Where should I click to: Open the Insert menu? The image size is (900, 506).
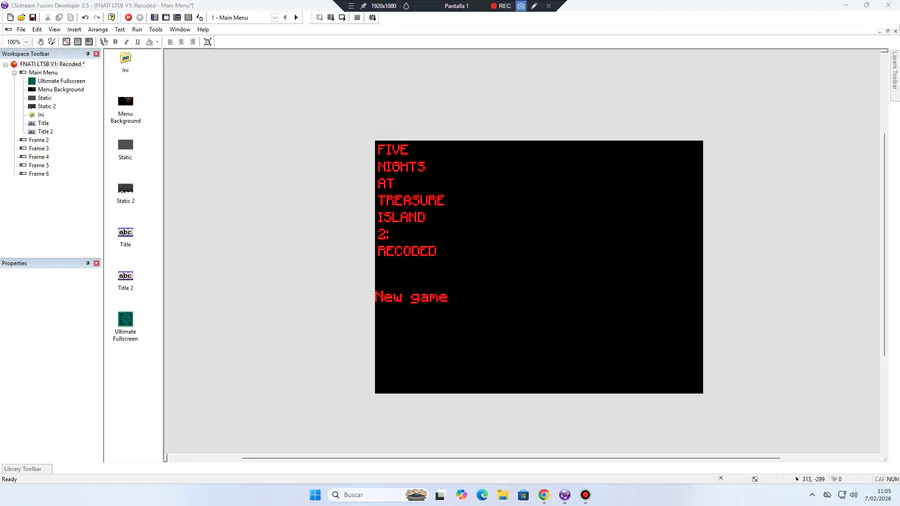pyautogui.click(x=74, y=29)
